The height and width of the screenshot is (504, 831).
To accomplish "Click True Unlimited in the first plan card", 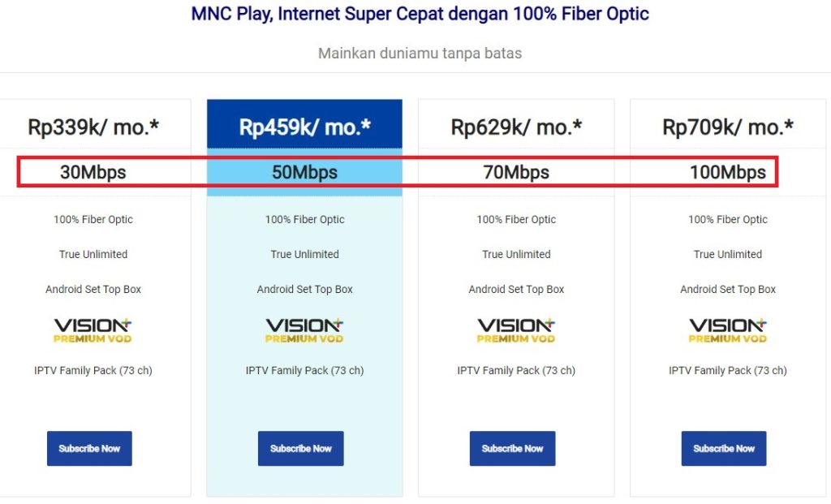I will pyautogui.click(x=93, y=254).
